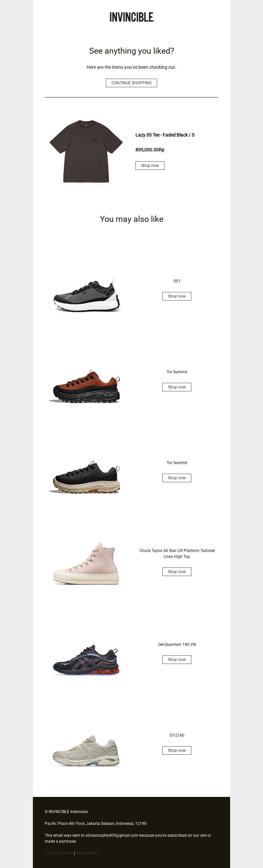Click Shop now for the Lazy SS Tee

(150, 166)
